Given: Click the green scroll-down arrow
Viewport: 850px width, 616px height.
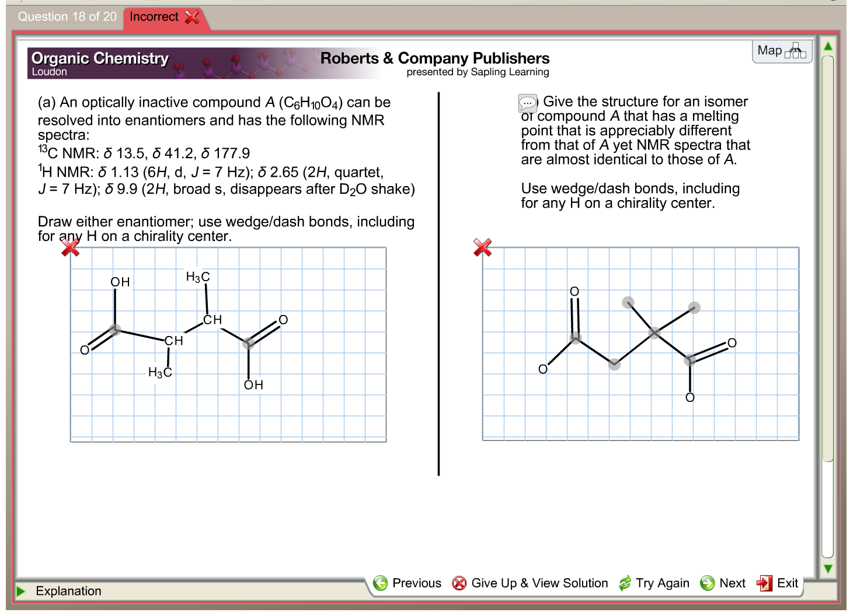Looking at the screenshot, I should (828, 568).
